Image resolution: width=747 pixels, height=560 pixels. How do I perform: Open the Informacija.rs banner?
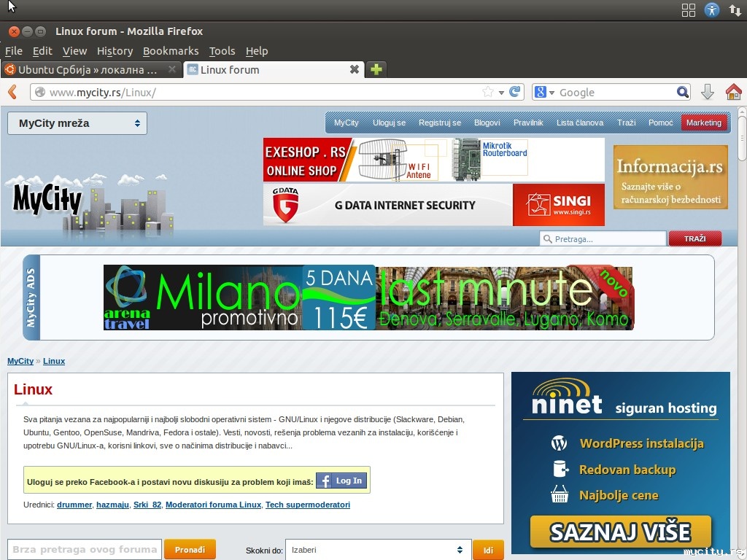[x=671, y=177]
